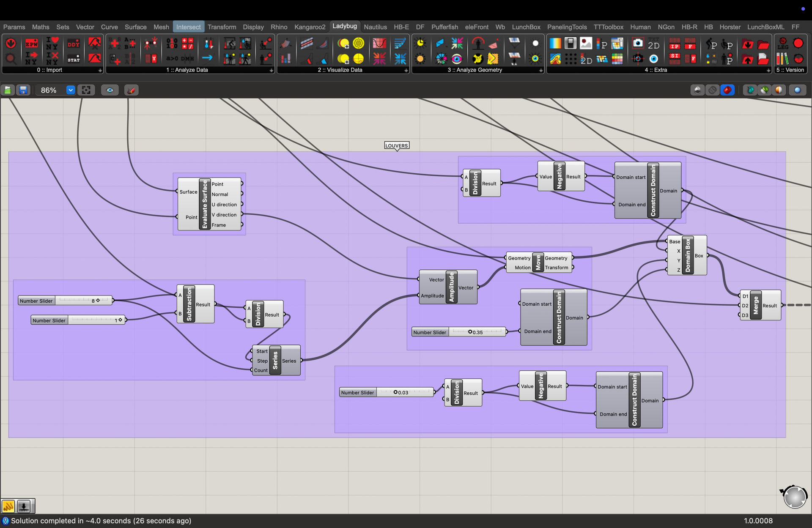Screen dimensions: 812x528
Task: Click the save file icon
Action: click(x=23, y=90)
